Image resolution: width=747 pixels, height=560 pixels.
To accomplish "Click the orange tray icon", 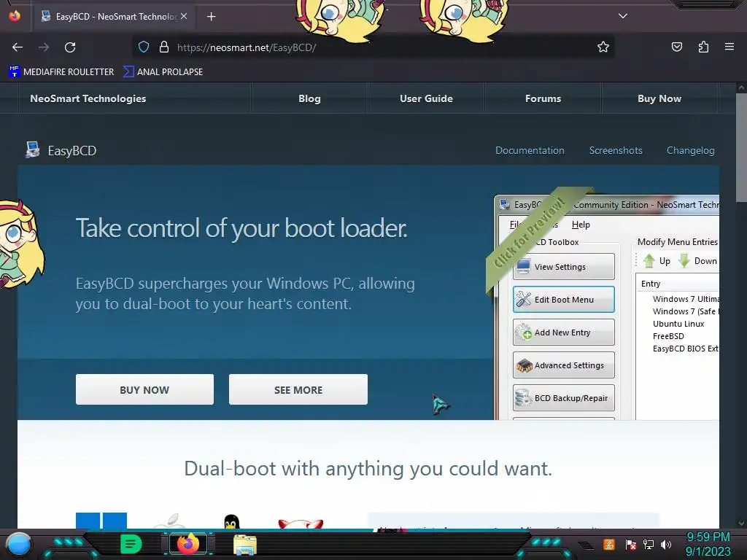I will pos(609,544).
